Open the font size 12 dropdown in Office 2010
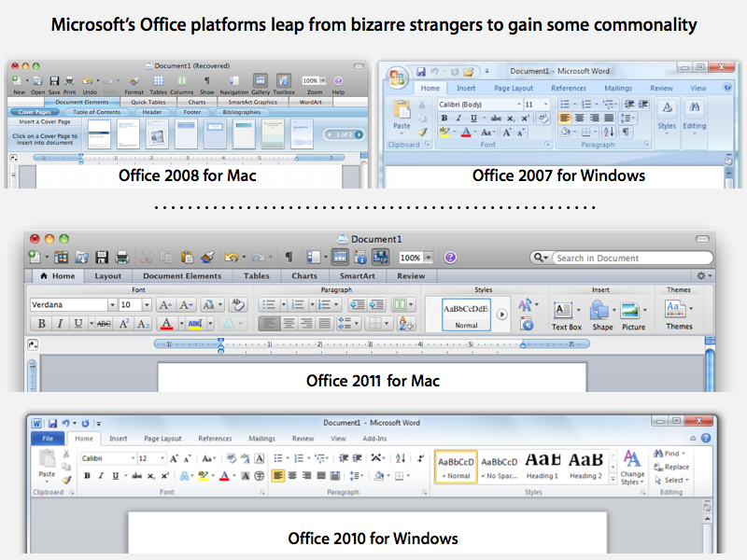Viewport: 747px width, 560px height. [162, 458]
